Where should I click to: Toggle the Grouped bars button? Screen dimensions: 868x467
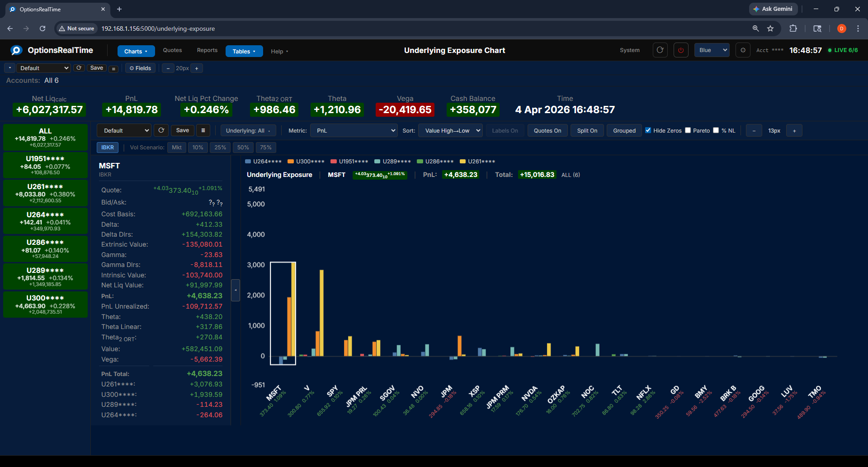pos(624,130)
